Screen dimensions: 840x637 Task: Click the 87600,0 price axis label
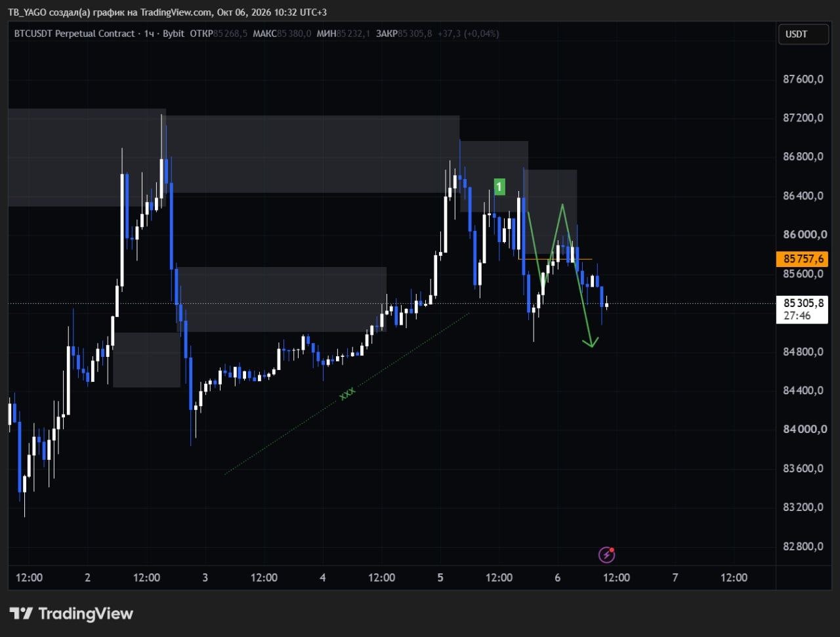(803, 79)
